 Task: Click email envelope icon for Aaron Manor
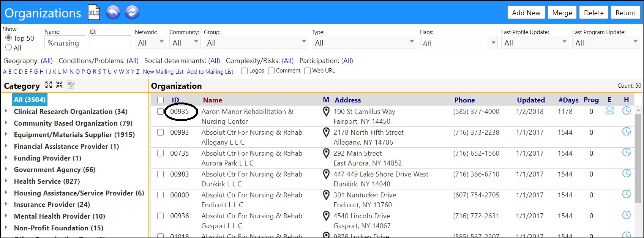(609, 110)
